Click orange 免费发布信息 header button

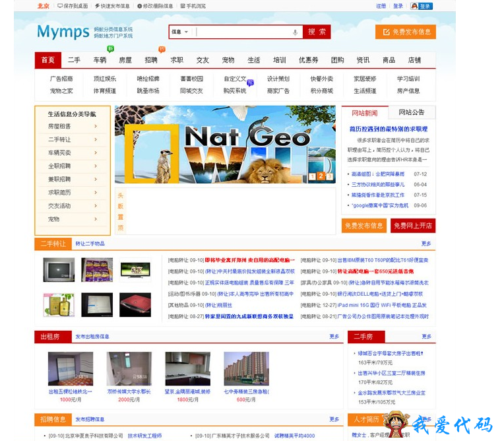click(406, 32)
